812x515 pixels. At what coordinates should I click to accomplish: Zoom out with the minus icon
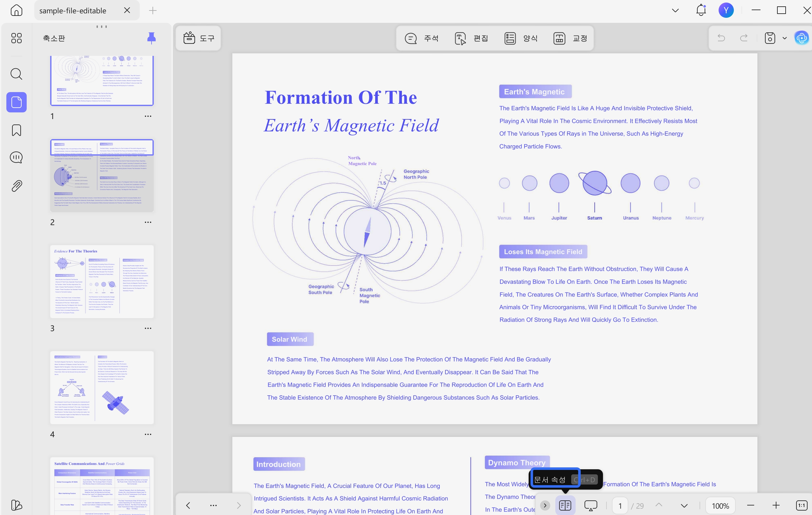pyautogui.click(x=751, y=505)
